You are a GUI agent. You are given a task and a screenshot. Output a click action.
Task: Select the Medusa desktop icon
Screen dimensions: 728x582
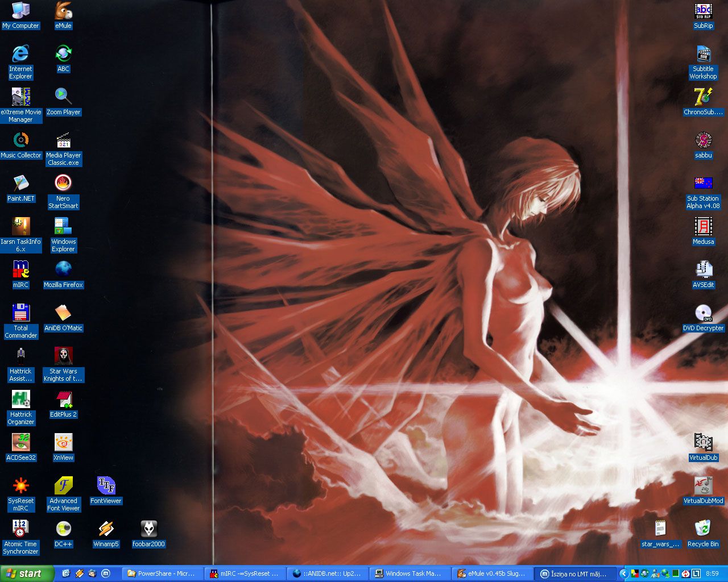(x=703, y=231)
